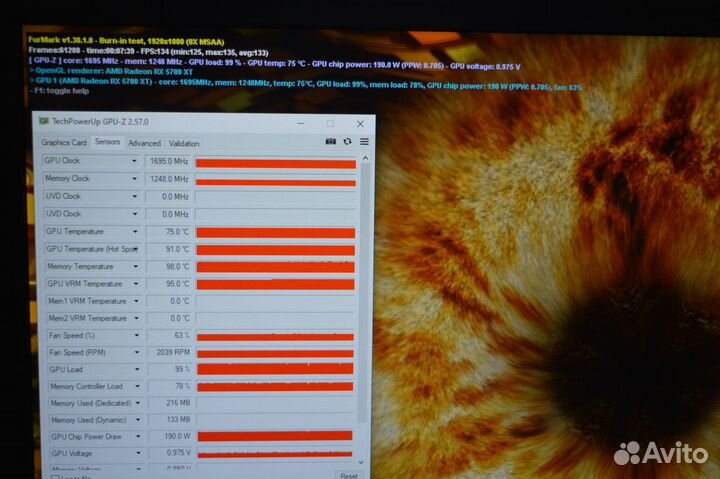Expand the GPU Temperature dropdown

(x=135, y=231)
